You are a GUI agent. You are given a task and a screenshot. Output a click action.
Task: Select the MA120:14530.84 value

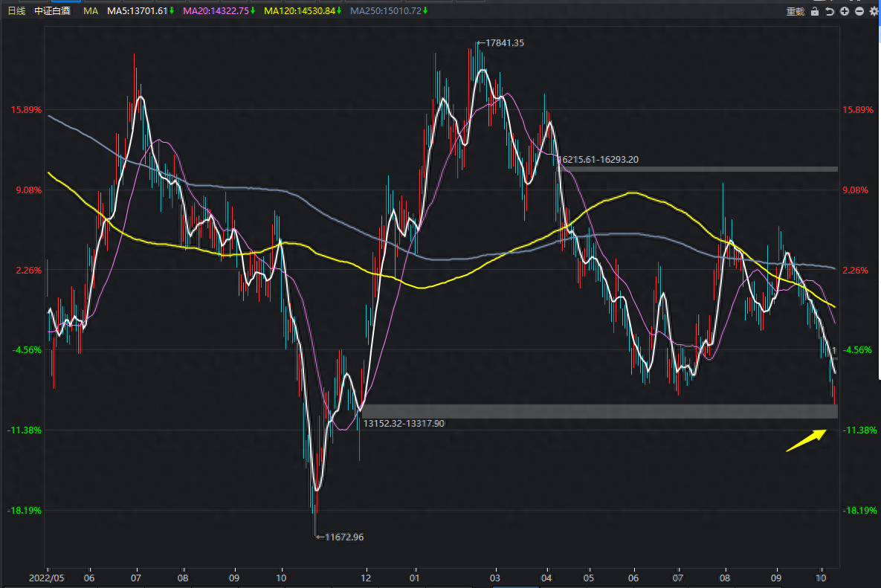tap(300, 10)
